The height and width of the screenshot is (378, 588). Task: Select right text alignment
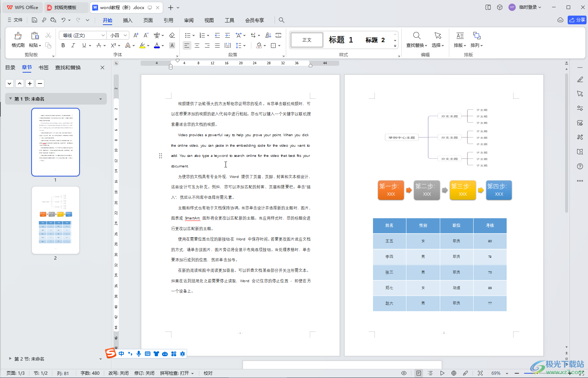[x=207, y=45]
